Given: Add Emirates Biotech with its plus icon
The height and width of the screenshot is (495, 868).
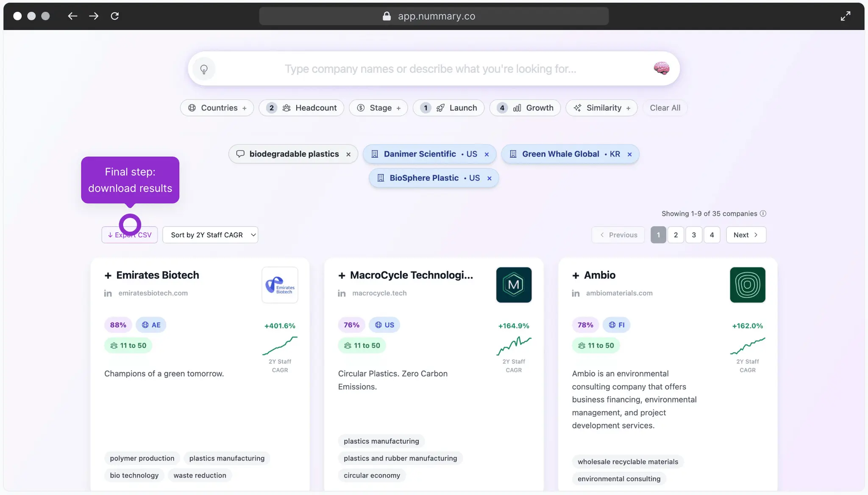Looking at the screenshot, I should click(108, 275).
